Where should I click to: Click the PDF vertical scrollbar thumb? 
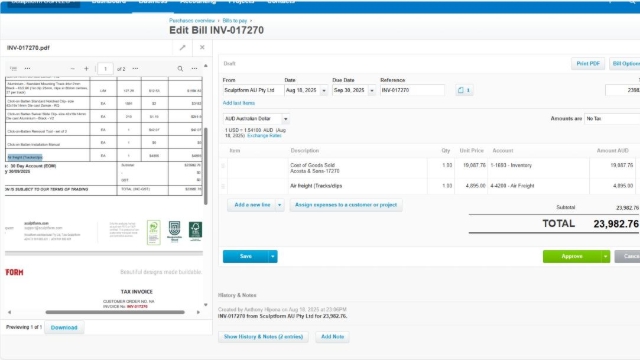(x=206, y=166)
